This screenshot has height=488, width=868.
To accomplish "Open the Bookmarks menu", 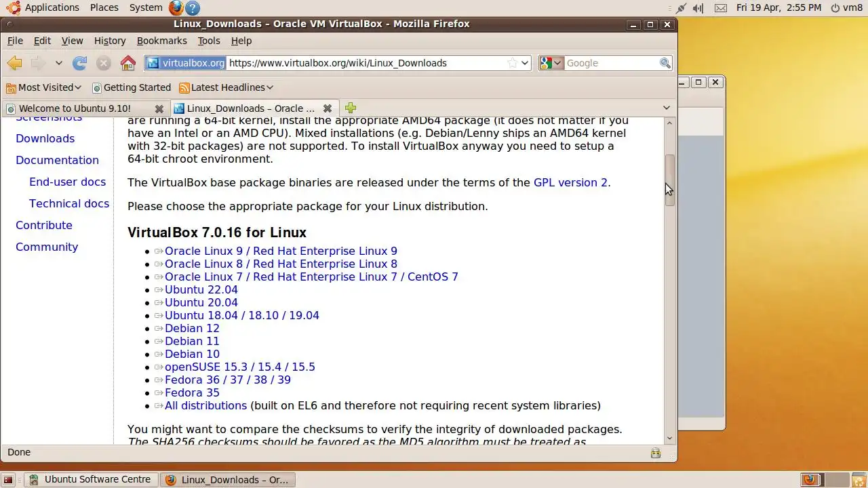I will (x=161, y=41).
